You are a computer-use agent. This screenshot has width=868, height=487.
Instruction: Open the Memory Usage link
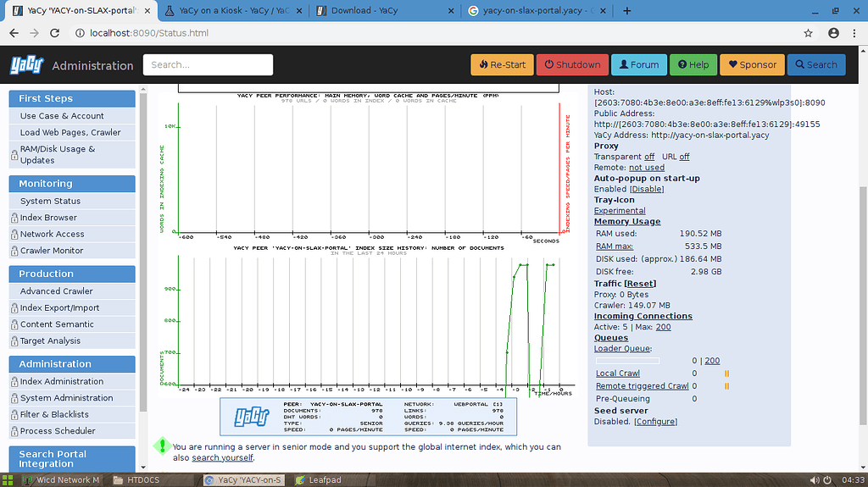(x=627, y=221)
